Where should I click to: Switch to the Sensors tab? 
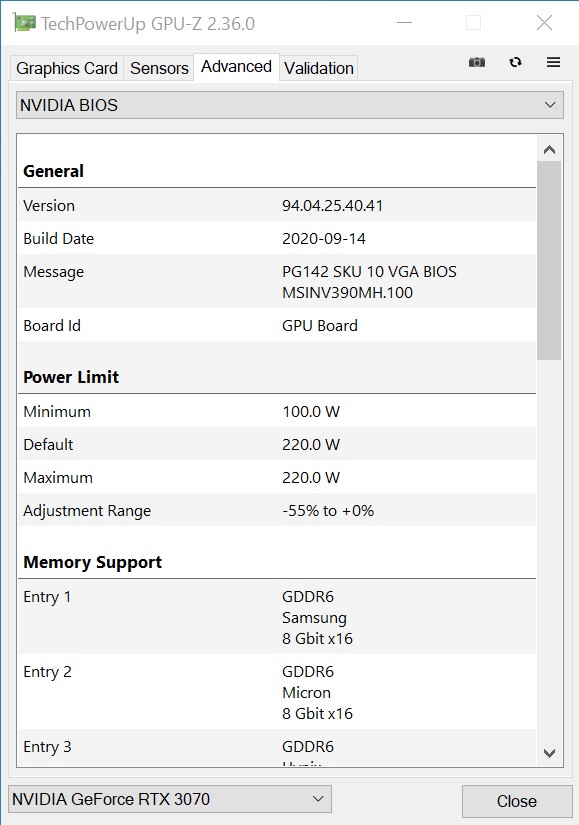159,68
